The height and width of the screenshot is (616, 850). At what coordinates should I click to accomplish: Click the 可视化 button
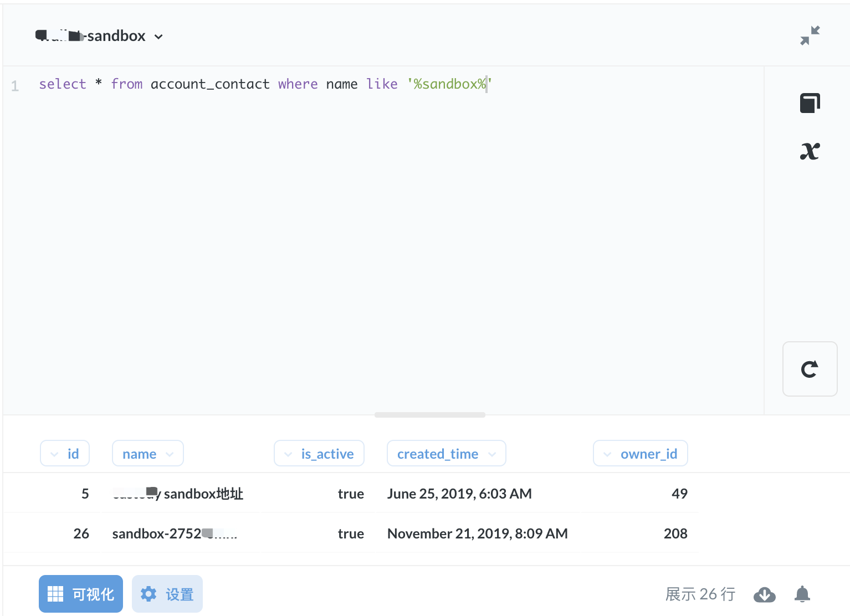80,593
